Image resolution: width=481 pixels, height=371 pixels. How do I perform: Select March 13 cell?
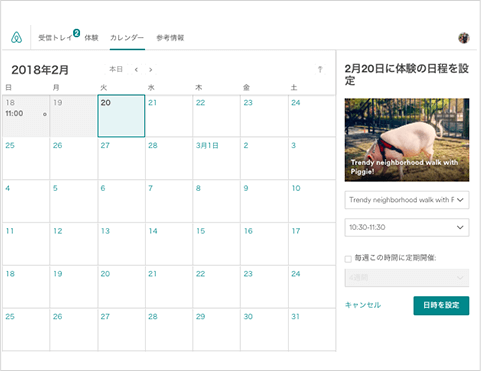pos(121,244)
